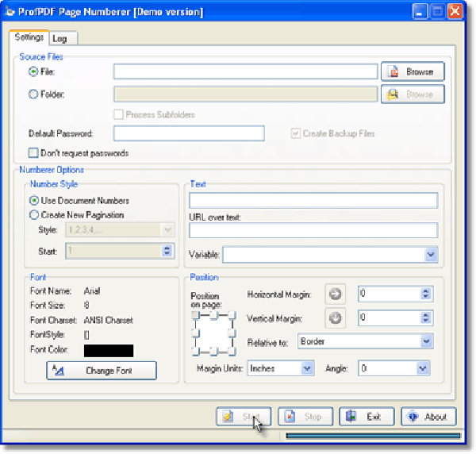This screenshot has width=476, height=454.
Task: Select middle-right position anchor on page grid
Action: (x=232, y=333)
